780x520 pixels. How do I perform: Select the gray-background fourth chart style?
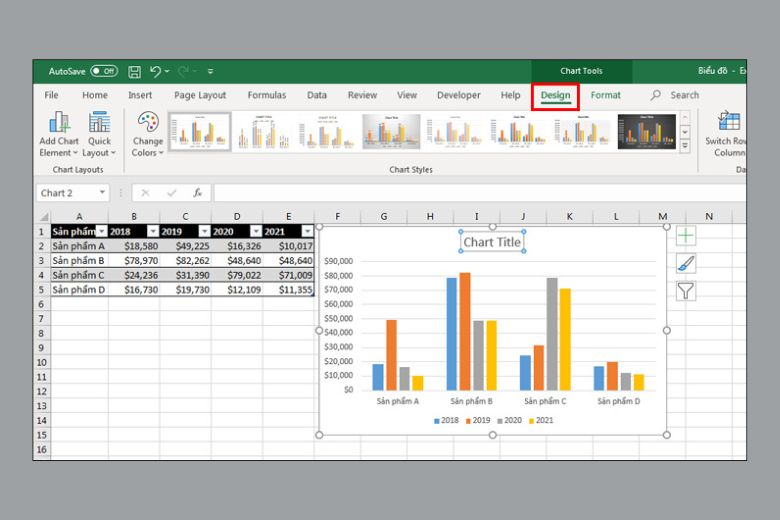(x=391, y=132)
